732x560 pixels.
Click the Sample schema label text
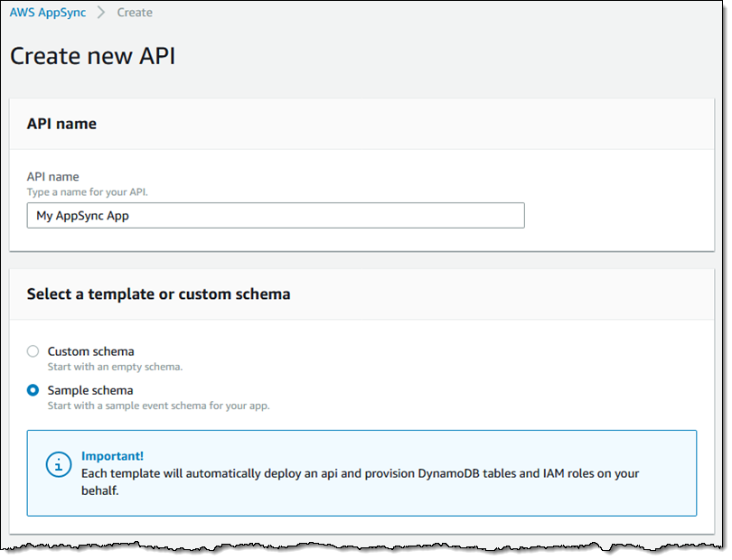(x=89, y=390)
